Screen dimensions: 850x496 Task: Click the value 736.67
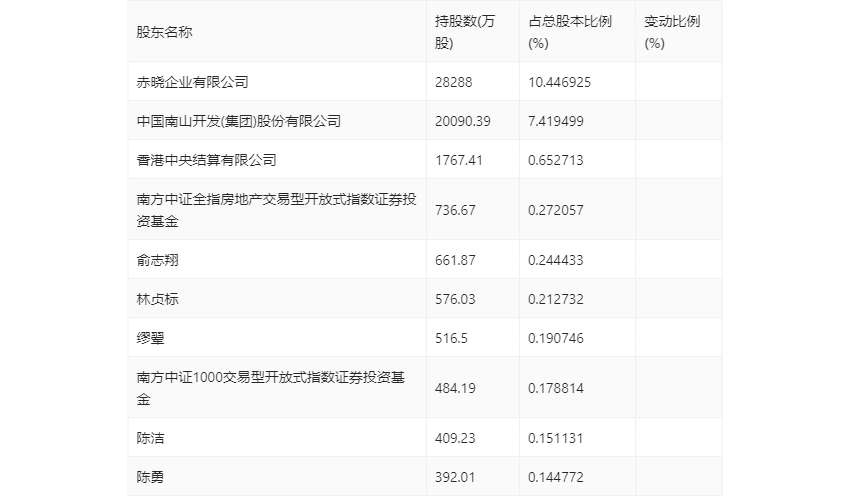pyautogui.click(x=455, y=210)
